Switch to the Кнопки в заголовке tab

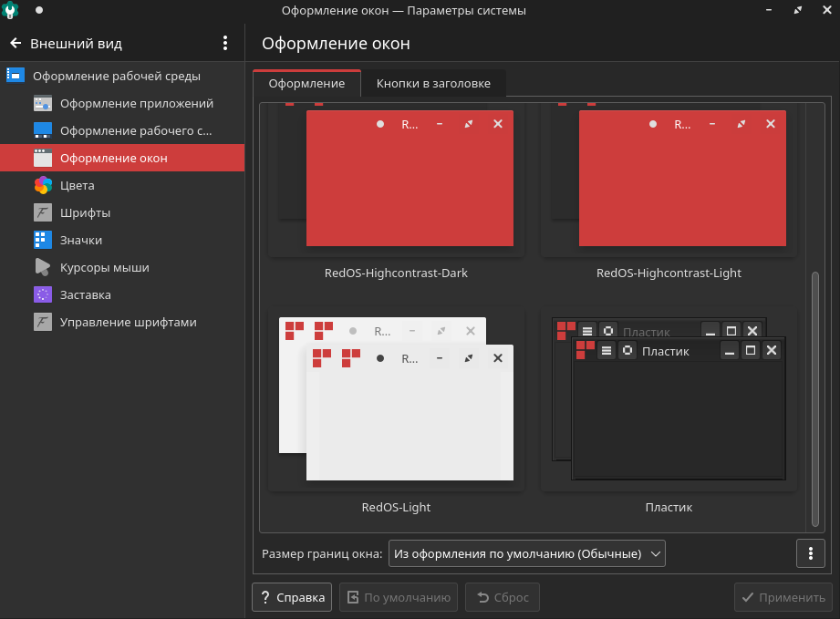[433, 83]
